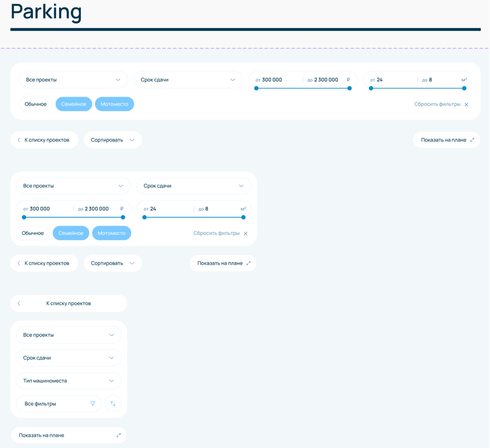Viewport: 490px width, 448px height.
Task: Click back chevron on bottom narrow К списку проектов
Action: (19, 303)
